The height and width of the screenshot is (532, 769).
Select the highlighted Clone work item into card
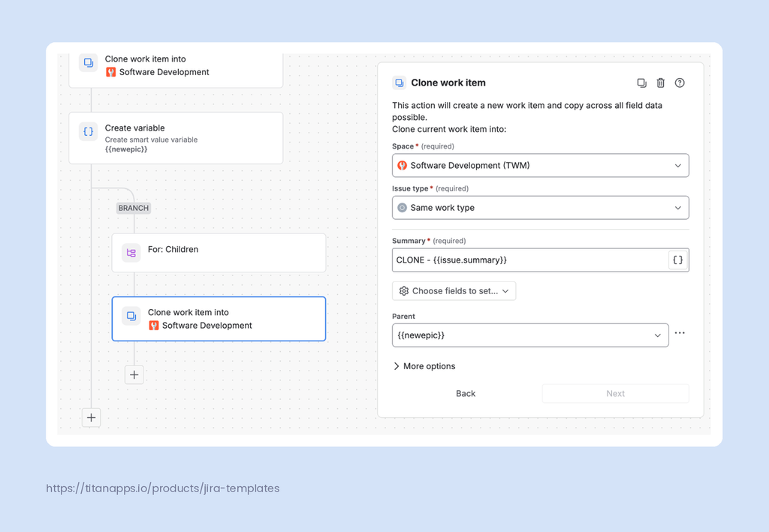click(x=219, y=319)
